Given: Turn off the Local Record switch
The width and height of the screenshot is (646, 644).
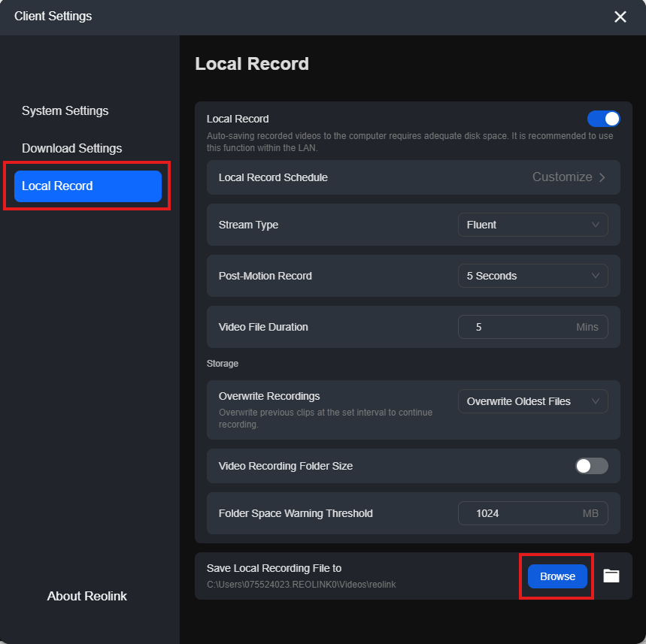Looking at the screenshot, I should (603, 119).
